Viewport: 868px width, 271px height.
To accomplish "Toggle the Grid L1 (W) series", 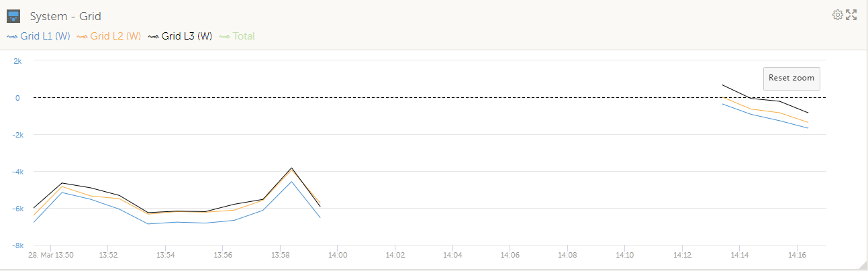I will [x=45, y=36].
